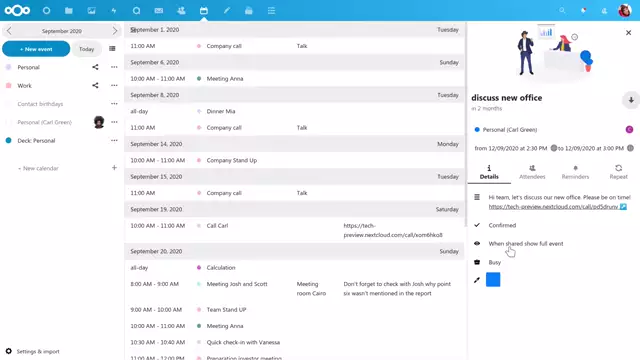This screenshot has height=360, width=640.
Task: Toggle Work calendar visibility dot
Action: coord(8,85)
